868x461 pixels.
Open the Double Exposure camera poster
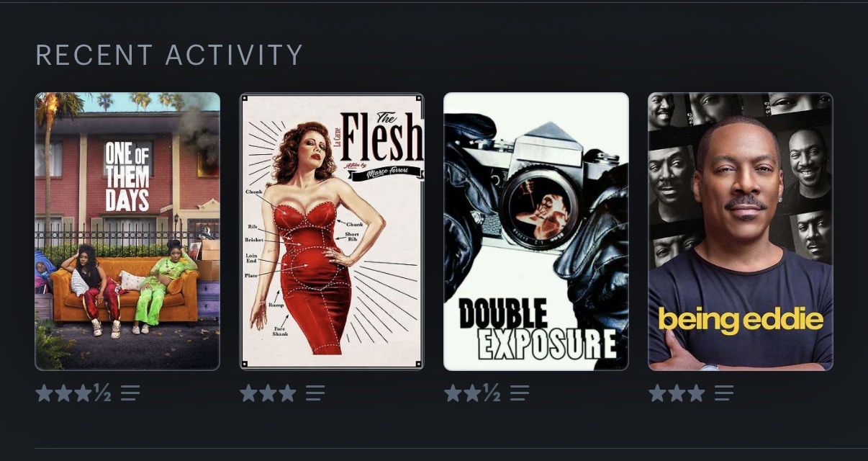[536, 231]
